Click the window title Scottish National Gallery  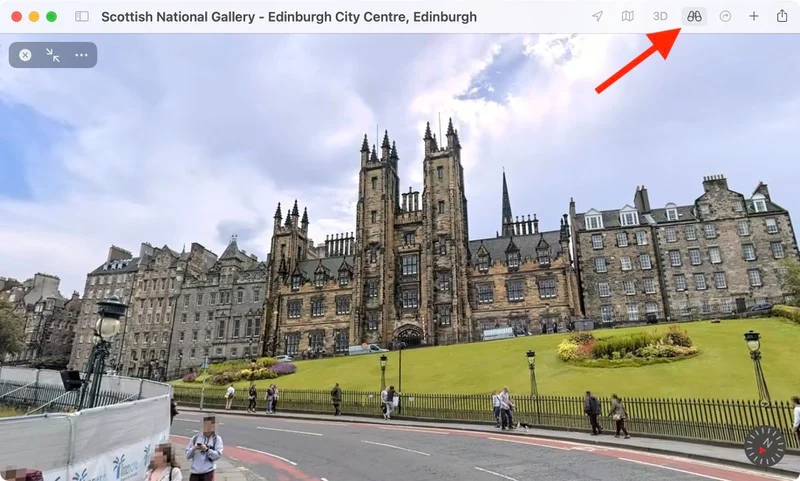click(289, 17)
